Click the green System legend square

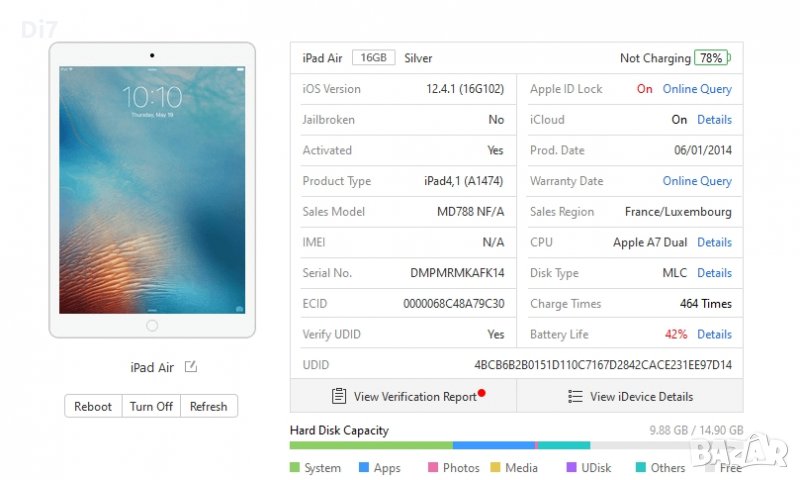(x=295, y=467)
